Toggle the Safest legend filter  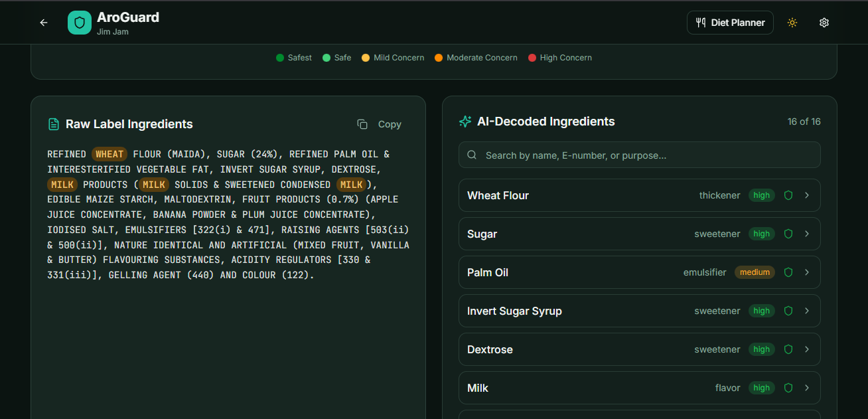[x=293, y=58]
